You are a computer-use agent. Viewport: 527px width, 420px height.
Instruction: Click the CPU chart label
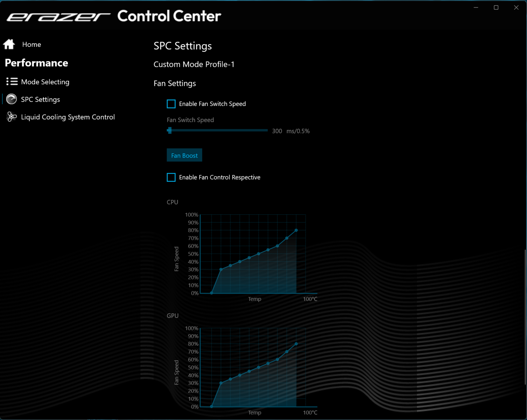pos(173,202)
